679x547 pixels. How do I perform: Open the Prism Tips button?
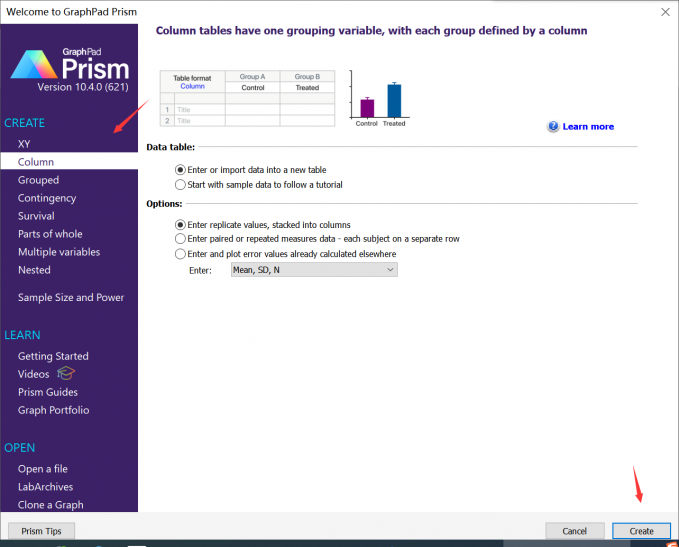coord(41,531)
